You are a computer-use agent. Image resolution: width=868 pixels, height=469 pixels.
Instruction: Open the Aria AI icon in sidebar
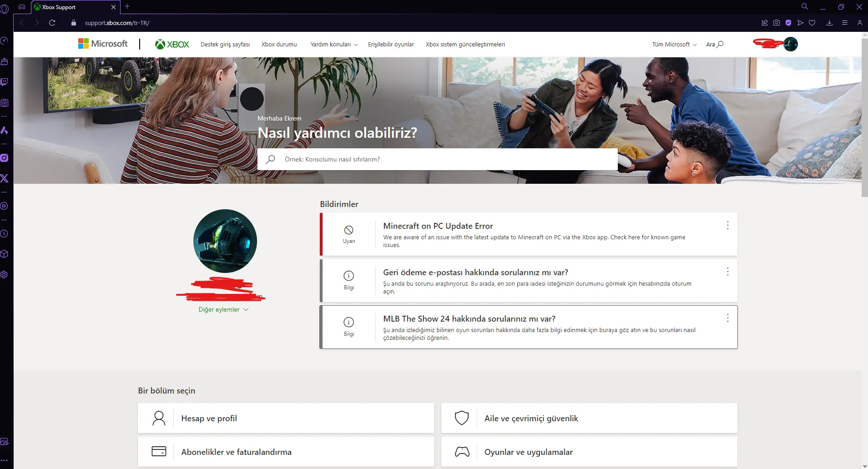click(x=4, y=131)
